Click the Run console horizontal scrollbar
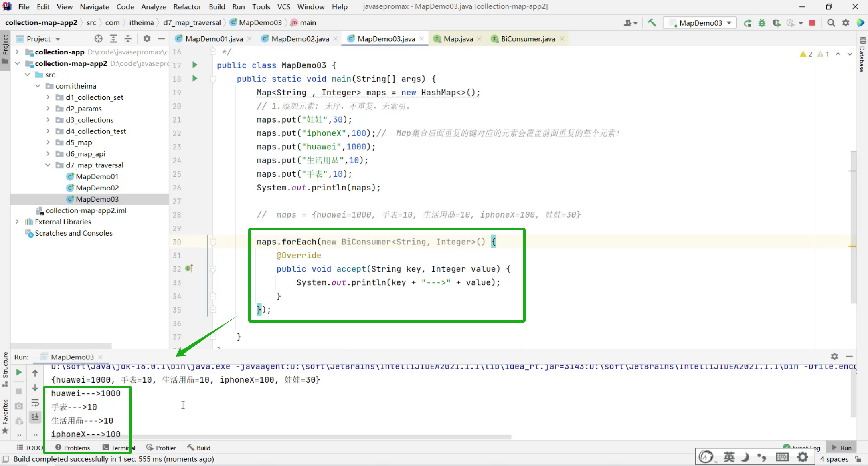The height and width of the screenshot is (466, 868). (281, 437)
